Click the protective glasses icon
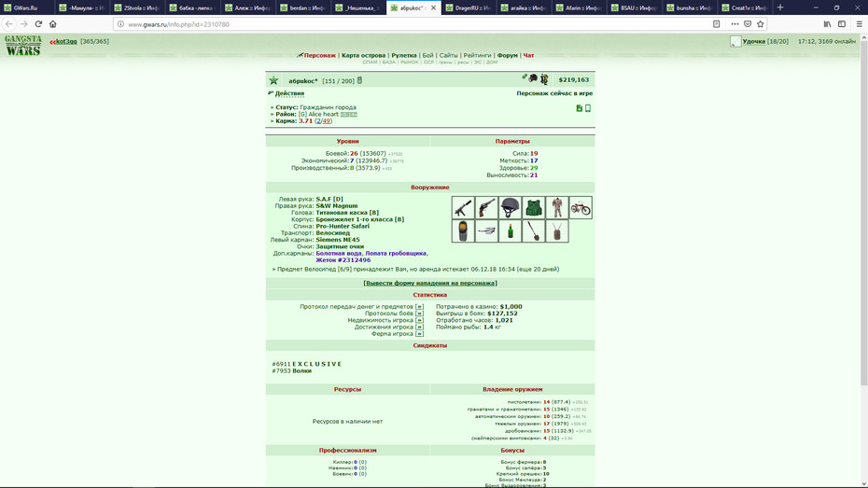 (486, 231)
